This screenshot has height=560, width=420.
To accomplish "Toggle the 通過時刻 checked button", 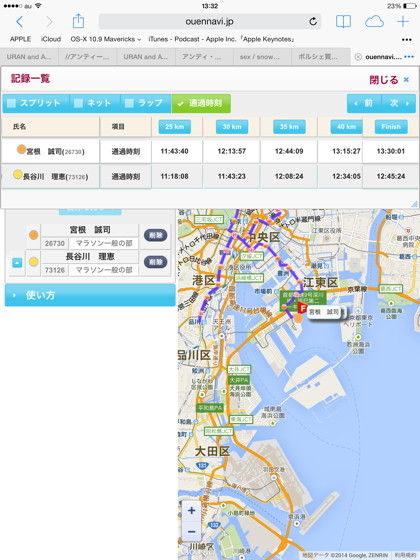I will click(201, 103).
